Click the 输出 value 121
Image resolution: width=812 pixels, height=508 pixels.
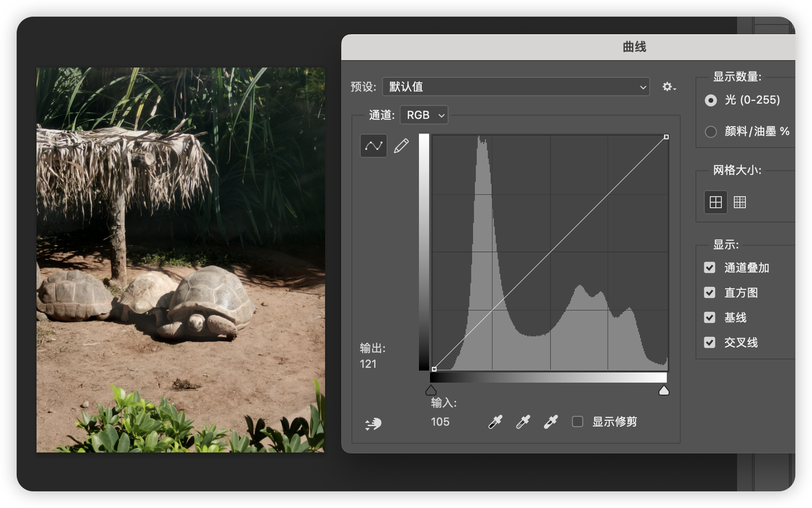coord(368,364)
